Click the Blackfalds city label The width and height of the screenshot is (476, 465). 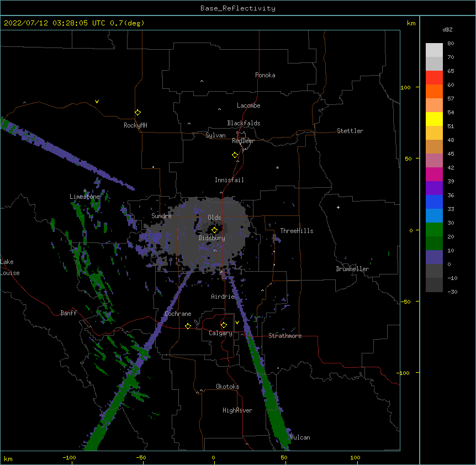244,123
